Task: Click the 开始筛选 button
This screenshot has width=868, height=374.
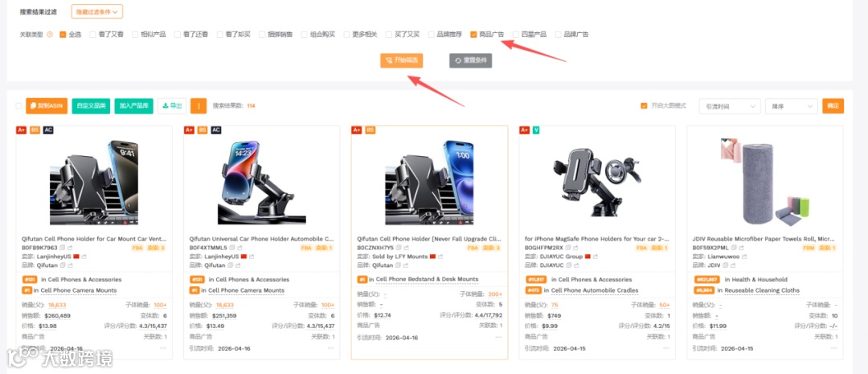Action: tap(401, 60)
